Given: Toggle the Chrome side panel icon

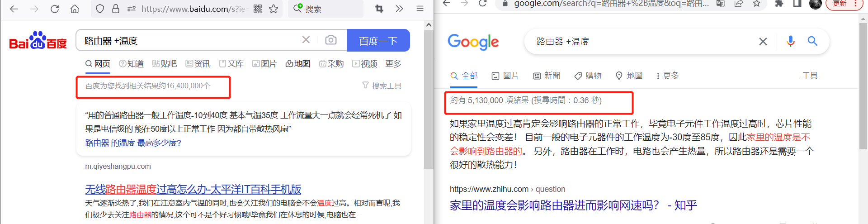Looking at the screenshot, I should point(797,3).
